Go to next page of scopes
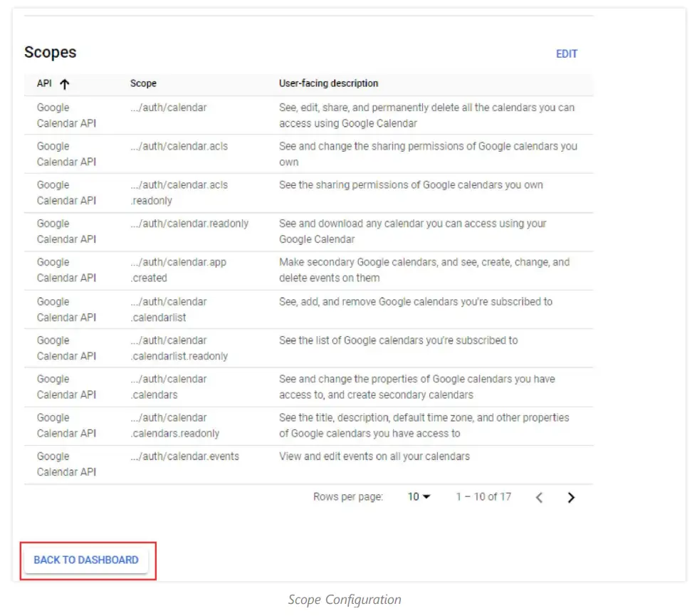The width and height of the screenshot is (697, 616). click(x=571, y=497)
